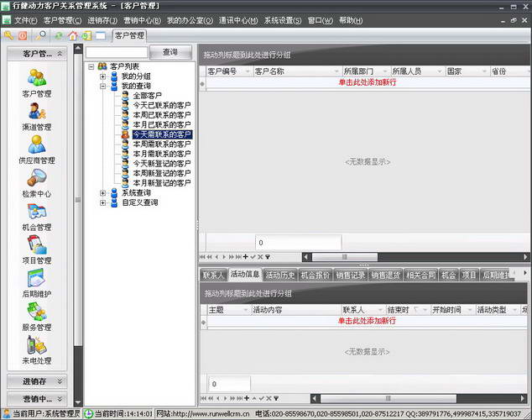Switch to the 销售记录 tab
The image size is (532, 420).
click(350, 275)
